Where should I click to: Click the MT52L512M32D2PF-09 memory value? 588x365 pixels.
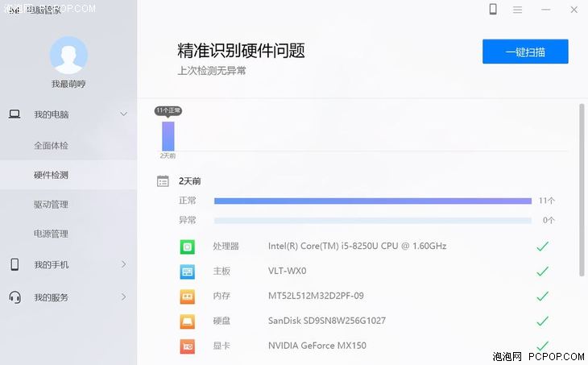(x=316, y=296)
